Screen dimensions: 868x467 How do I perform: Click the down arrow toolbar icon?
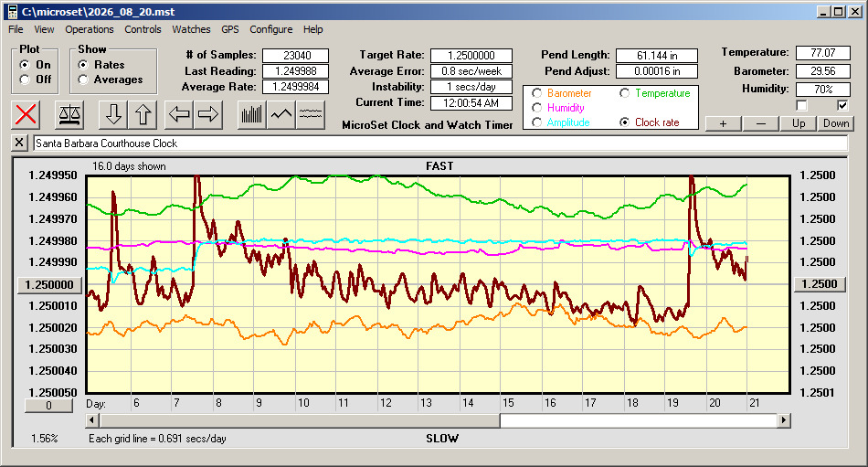pyautogui.click(x=113, y=114)
